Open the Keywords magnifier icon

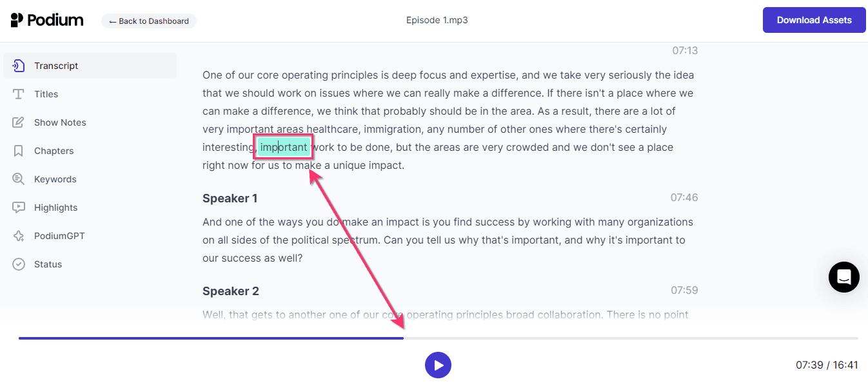pos(19,179)
